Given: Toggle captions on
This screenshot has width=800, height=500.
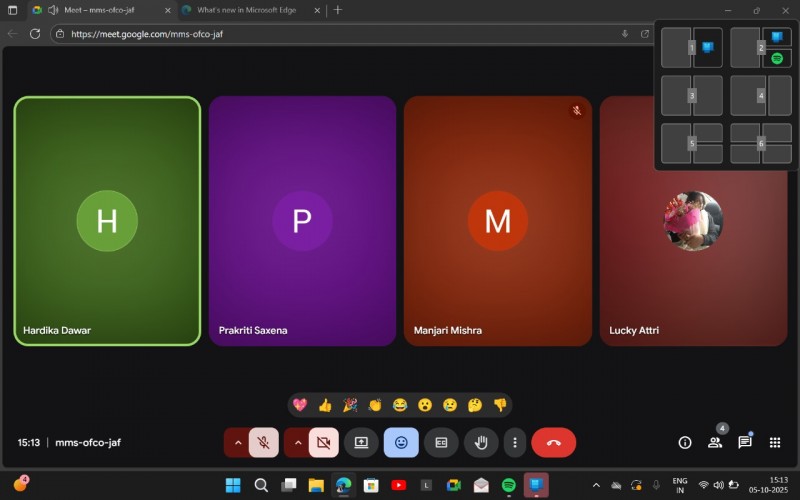Looking at the screenshot, I should tap(440, 442).
